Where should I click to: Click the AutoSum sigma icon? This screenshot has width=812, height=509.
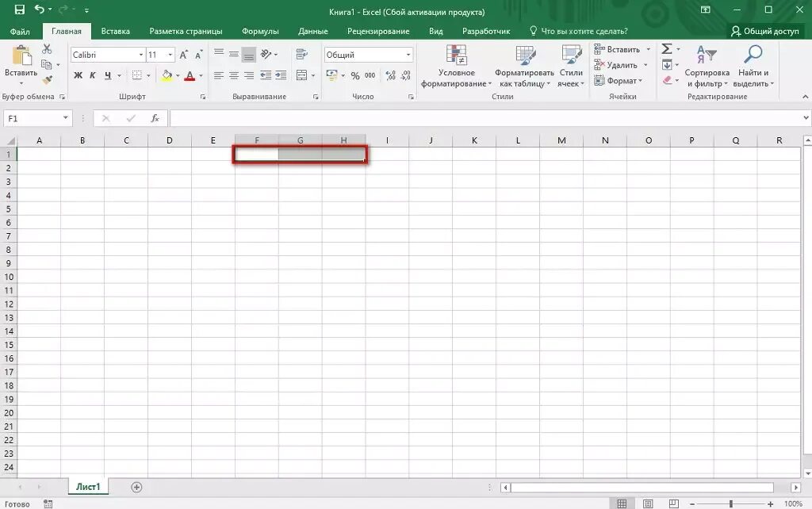(x=667, y=48)
